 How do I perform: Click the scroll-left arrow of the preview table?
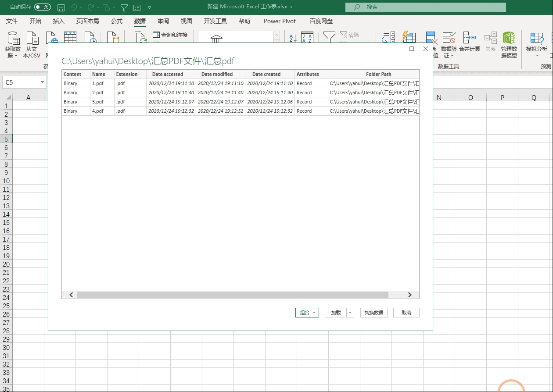click(x=72, y=295)
